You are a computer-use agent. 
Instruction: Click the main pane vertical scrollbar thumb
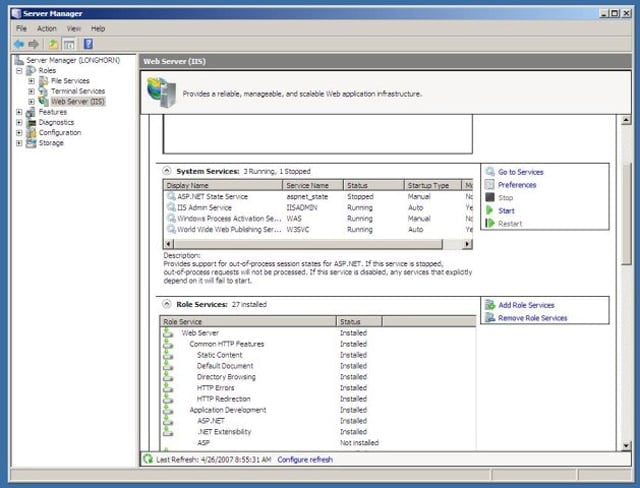[x=626, y=214]
